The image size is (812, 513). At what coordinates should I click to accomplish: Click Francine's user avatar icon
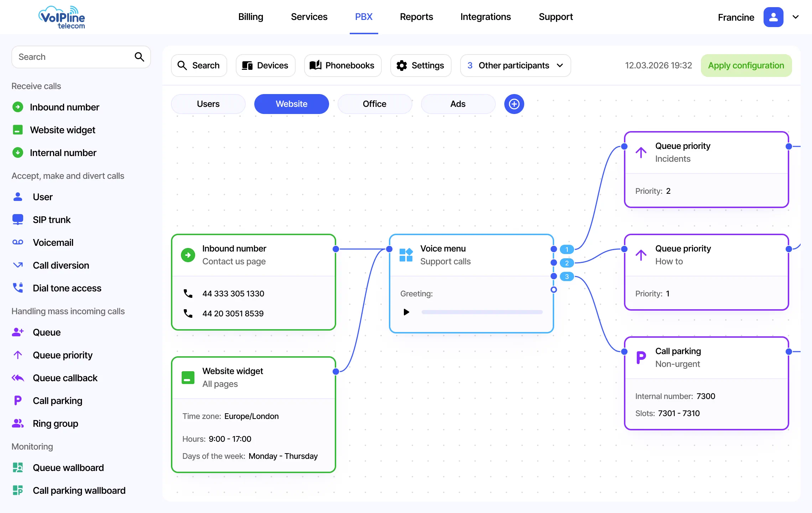tap(773, 17)
